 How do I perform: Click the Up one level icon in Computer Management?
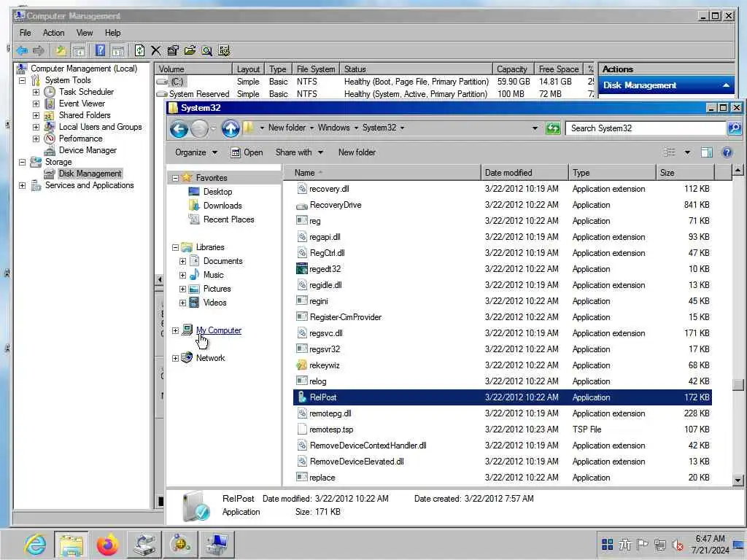tap(61, 50)
